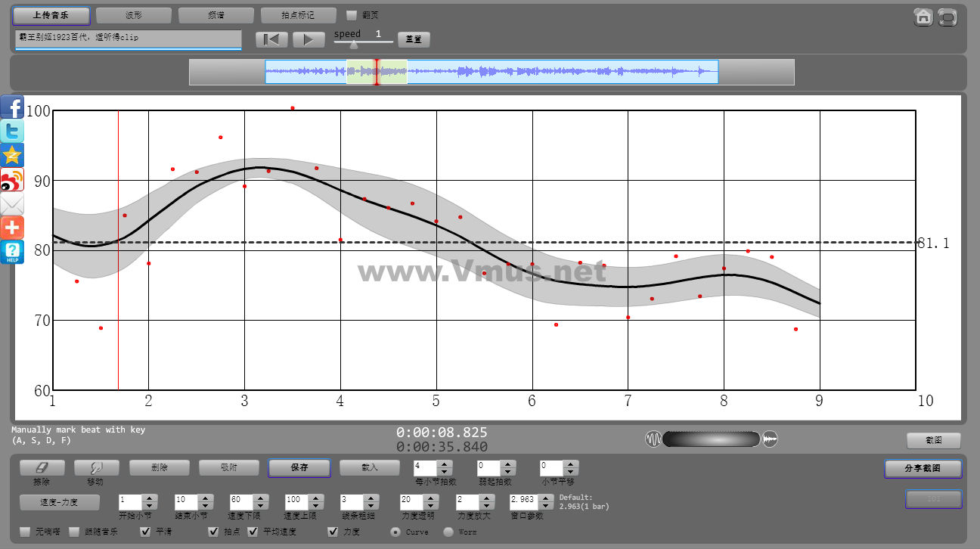Screen dimensions: 980x549
Task: Click the grayscale intensity slider bar
Action: 712,439
